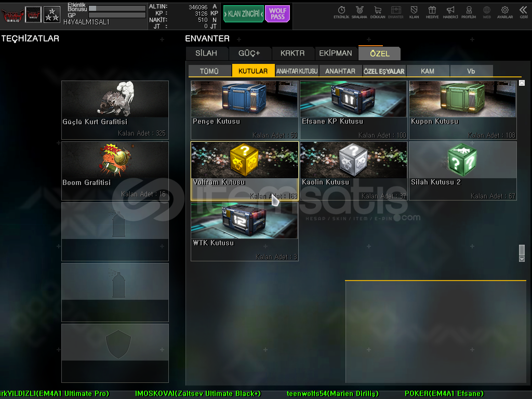The height and width of the screenshot is (399, 532).
Task: Select the KUTULAR sub-tab
Action: pos(253,71)
